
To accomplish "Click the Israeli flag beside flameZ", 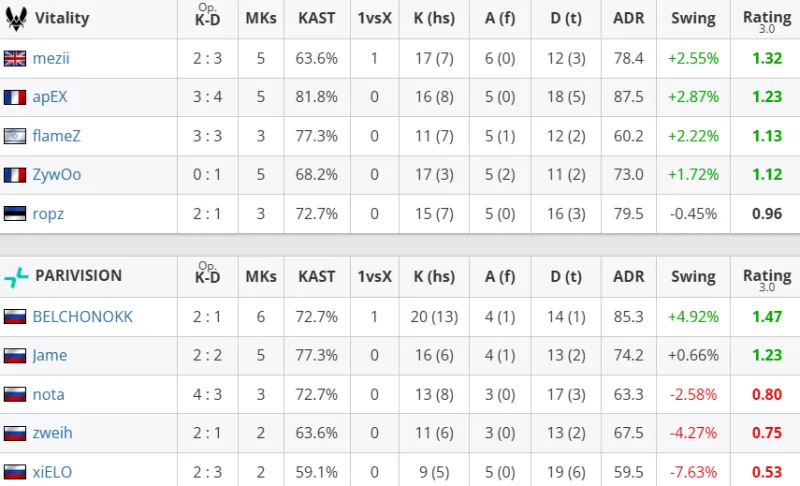I will 15,136.
